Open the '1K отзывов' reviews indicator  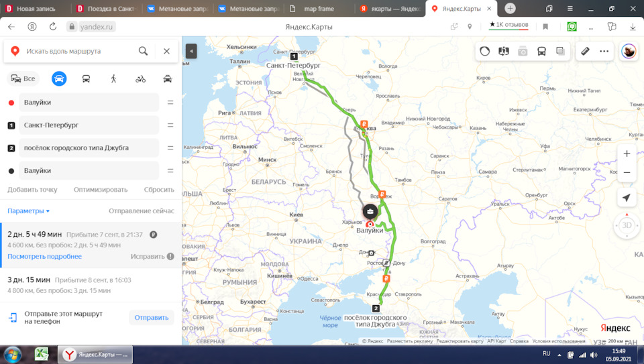[x=508, y=25]
